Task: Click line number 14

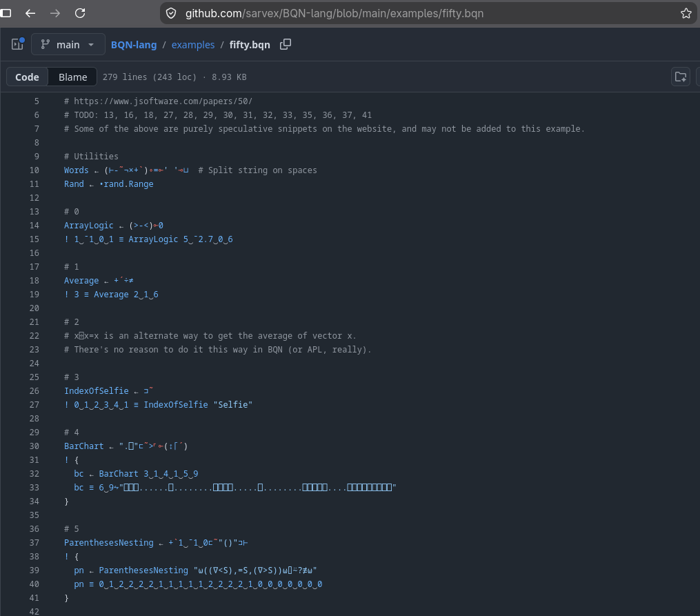Action: (34, 226)
